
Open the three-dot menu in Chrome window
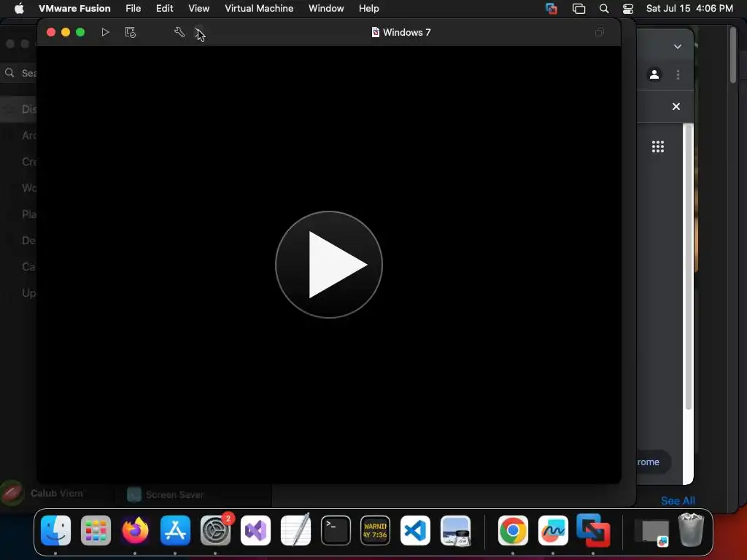tap(678, 75)
